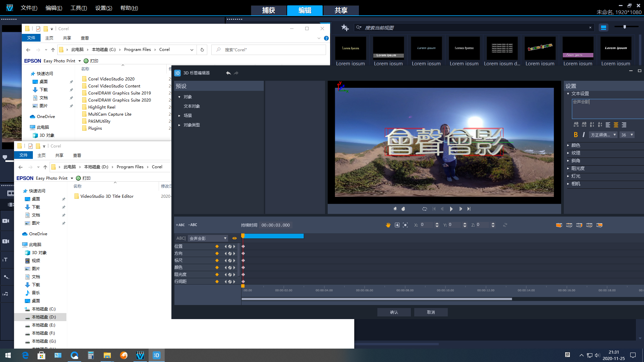The height and width of the screenshot is (362, 644).
Task: Align text right in text settings
Action: (624, 125)
